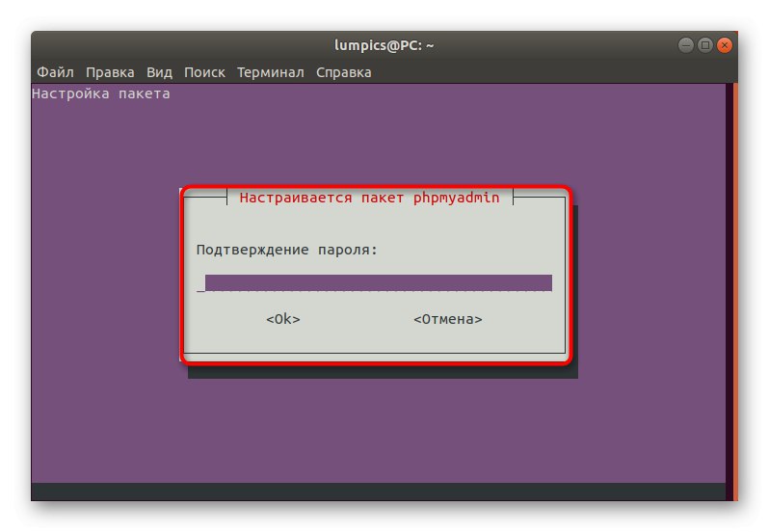Open the Справка menu
Image resolution: width=769 pixels, height=532 pixels.
(344, 72)
